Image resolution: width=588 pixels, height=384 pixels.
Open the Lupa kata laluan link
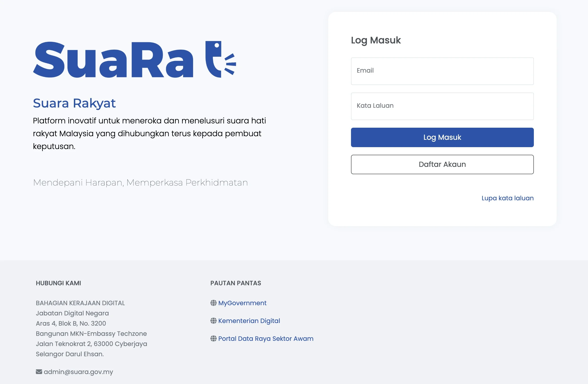(507, 198)
